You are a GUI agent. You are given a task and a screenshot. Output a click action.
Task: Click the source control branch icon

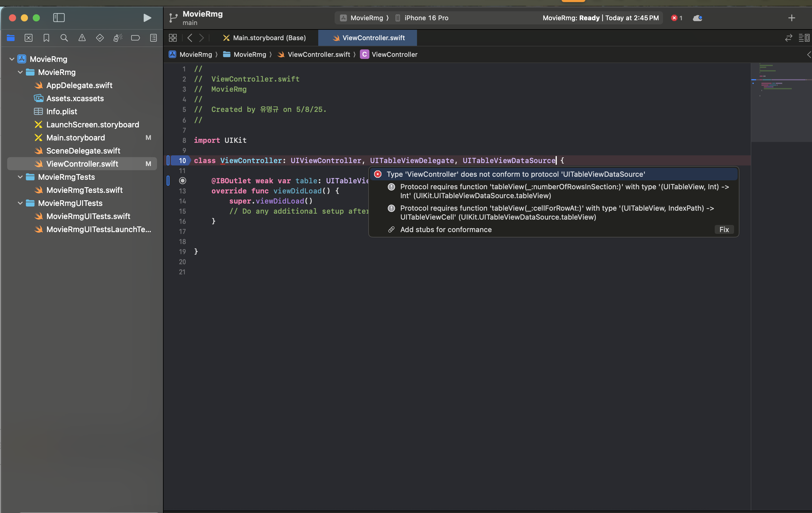pos(173,18)
